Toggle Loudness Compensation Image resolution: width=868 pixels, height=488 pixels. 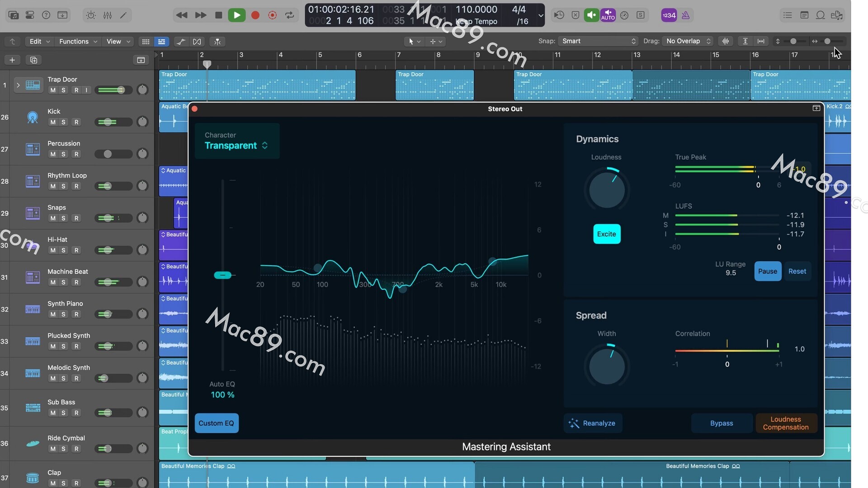[786, 423]
